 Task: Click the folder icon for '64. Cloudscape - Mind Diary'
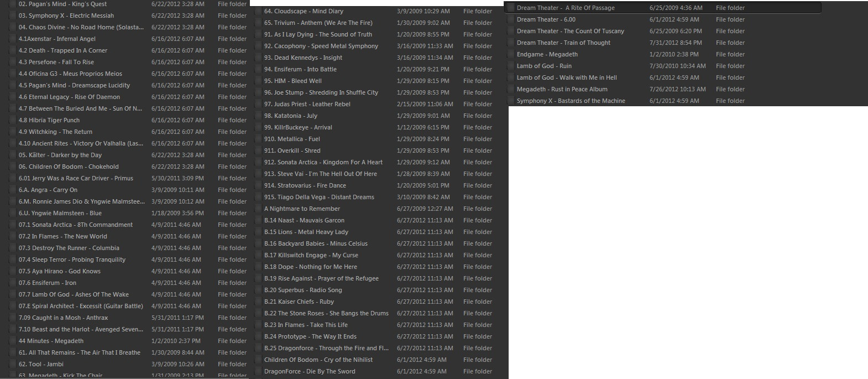point(258,11)
